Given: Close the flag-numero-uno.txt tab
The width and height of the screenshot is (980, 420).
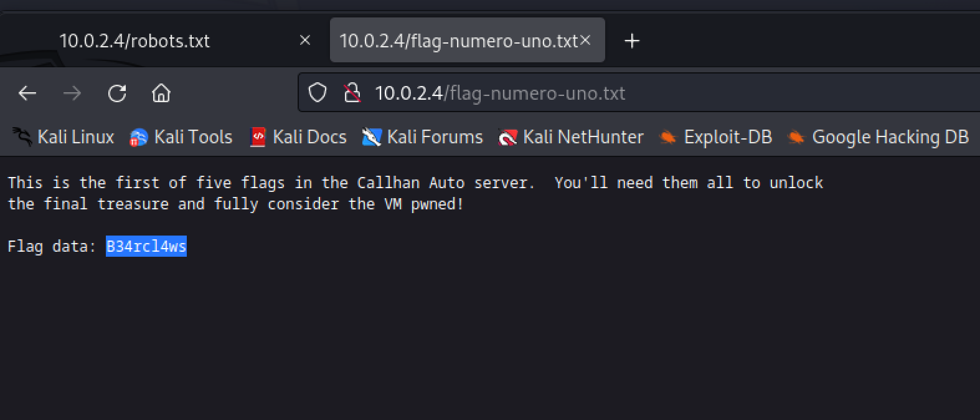Looking at the screenshot, I should point(585,41).
